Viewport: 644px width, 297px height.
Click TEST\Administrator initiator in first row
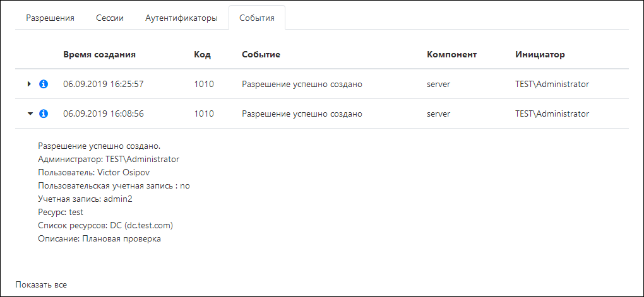coord(552,84)
